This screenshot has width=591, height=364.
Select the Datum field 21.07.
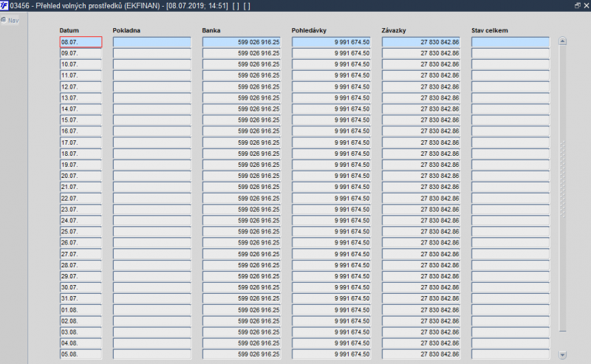(x=81, y=187)
